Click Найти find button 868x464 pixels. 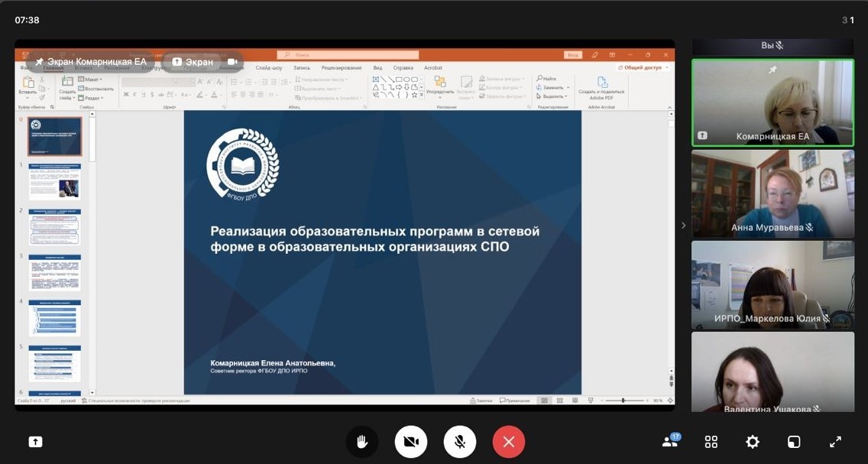tap(546, 79)
